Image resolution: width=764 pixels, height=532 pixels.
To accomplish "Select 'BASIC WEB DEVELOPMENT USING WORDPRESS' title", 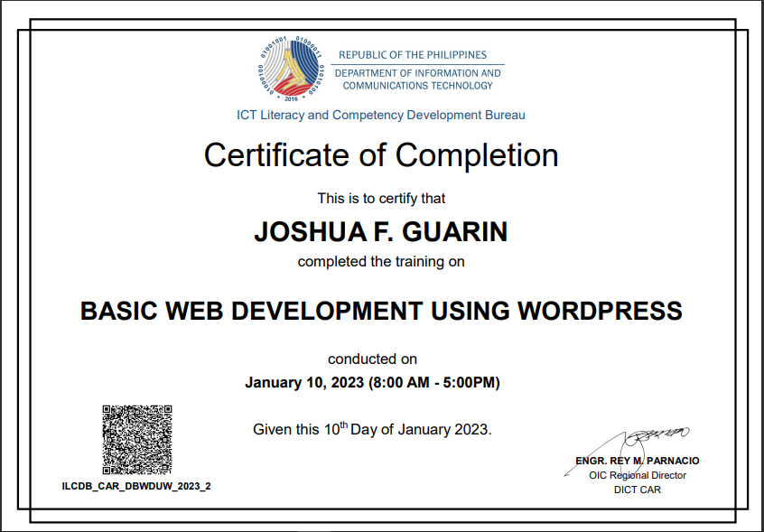I will point(381,311).
